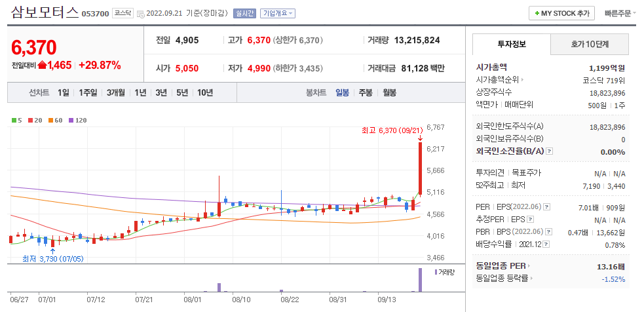Click the purple 120-day moving average legend
The image size is (644, 312).
tap(77, 121)
